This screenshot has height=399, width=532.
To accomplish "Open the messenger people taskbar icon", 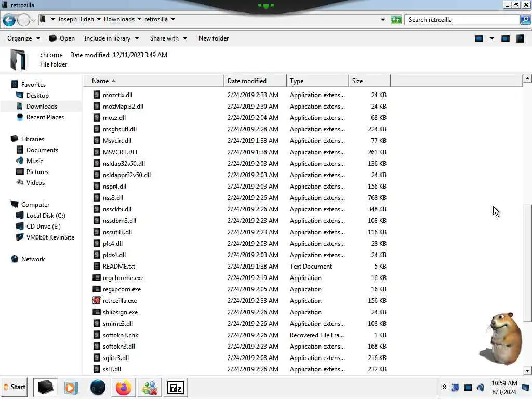I will pyautogui.click(x=150, y=388).
